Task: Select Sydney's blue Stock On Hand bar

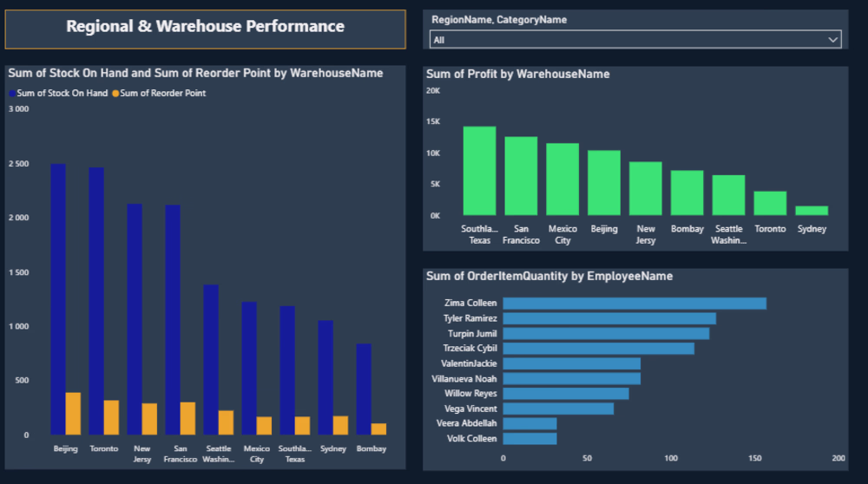Action: coord(325,378)
